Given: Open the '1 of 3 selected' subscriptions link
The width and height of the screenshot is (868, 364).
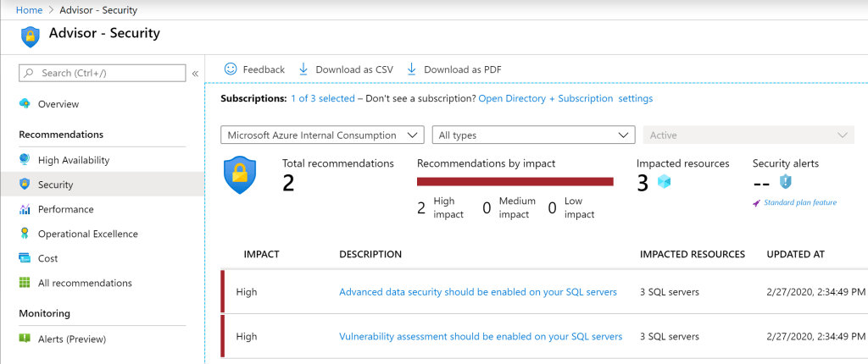Looking at the screenshot, I should click(322, 98).
